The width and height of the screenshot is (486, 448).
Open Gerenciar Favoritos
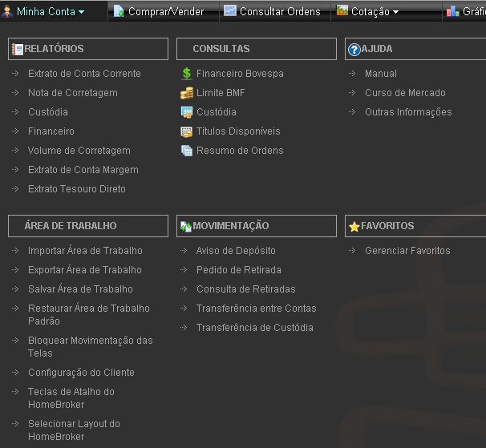[x=407, y=251]
